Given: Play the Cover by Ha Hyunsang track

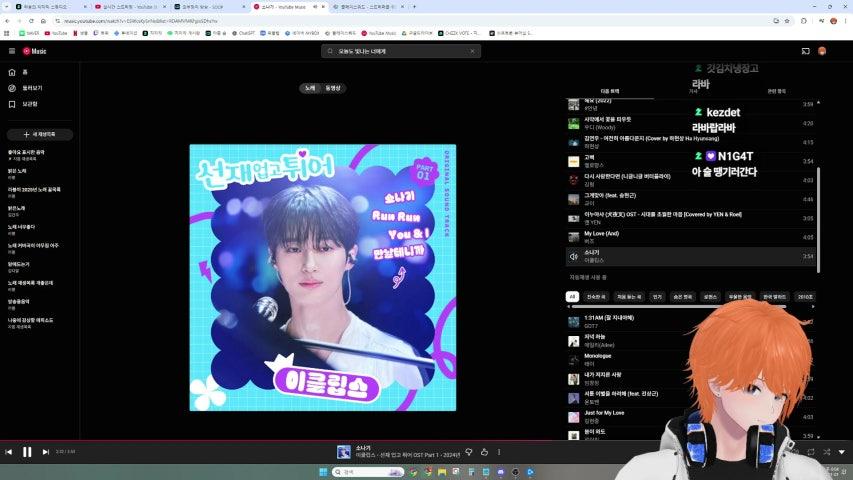Looking at the screenshot, I should (691, 142).
